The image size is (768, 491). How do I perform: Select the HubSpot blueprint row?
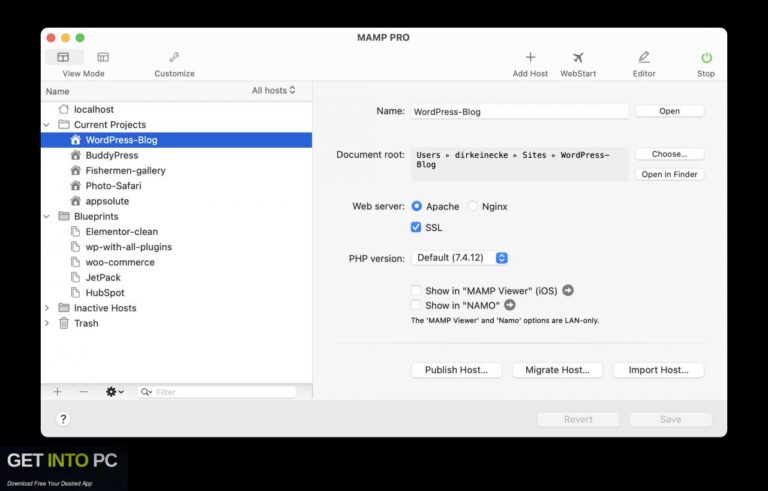coord(176,293)
